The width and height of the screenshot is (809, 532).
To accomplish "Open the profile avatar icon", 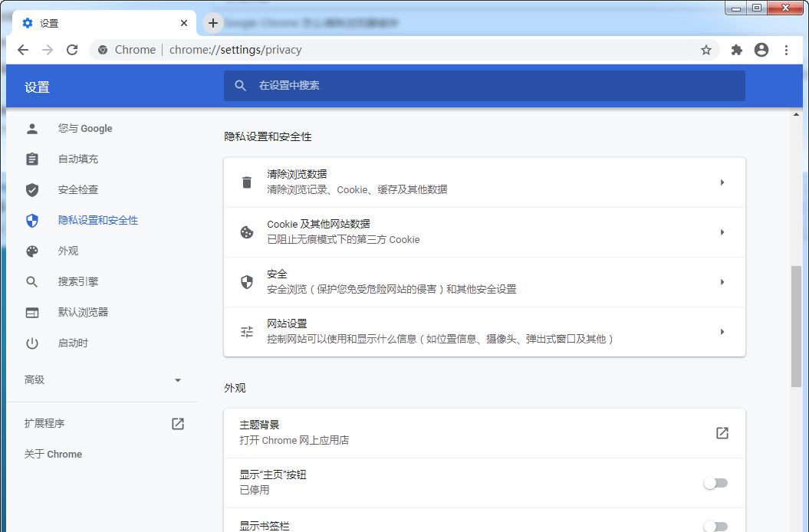I will (x=761, y=50).
